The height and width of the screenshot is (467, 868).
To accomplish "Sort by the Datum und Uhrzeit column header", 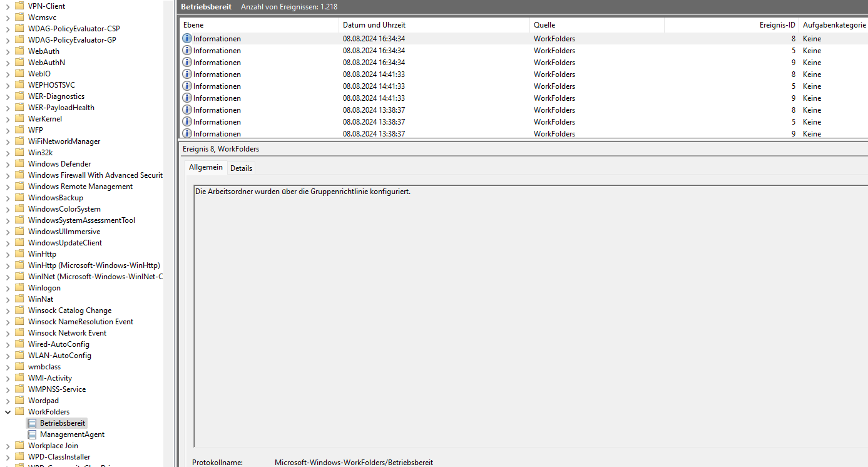I will (x=434, y=25).
